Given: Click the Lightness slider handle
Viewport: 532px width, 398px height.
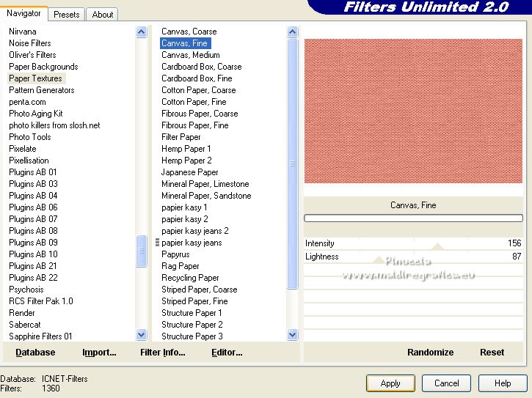Looking at the screenshot, I should click(x=379, y=260).
